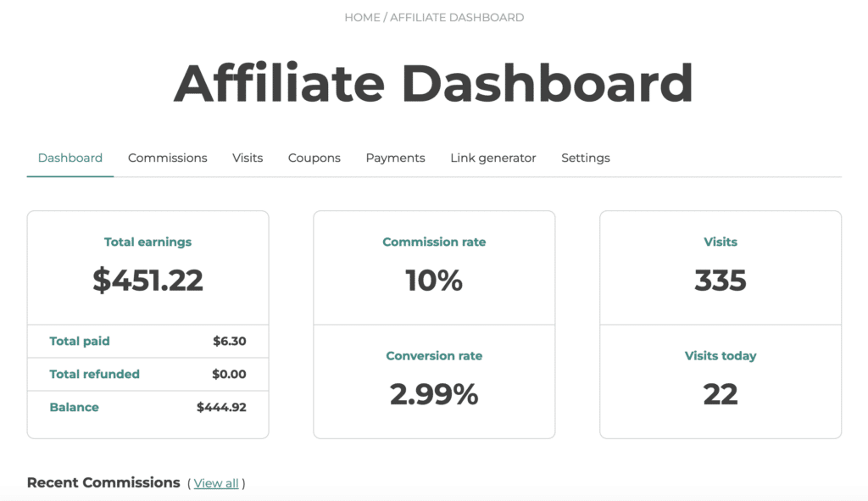
Task: Click the Commission rate 10% value
Action: tap(434, 280)
